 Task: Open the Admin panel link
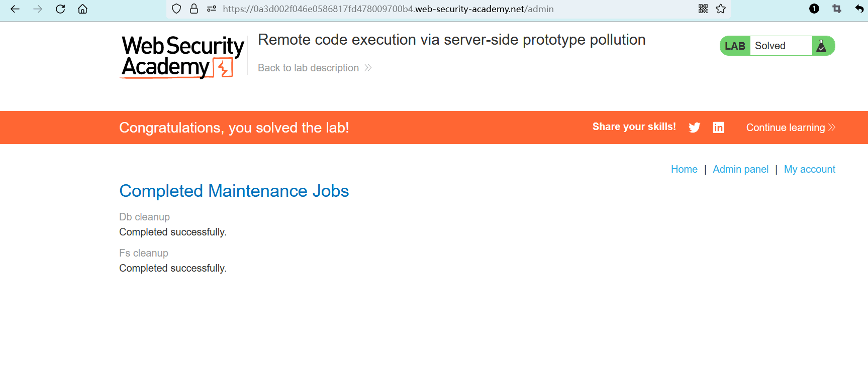pyautogui.click(x=740, y=169)
